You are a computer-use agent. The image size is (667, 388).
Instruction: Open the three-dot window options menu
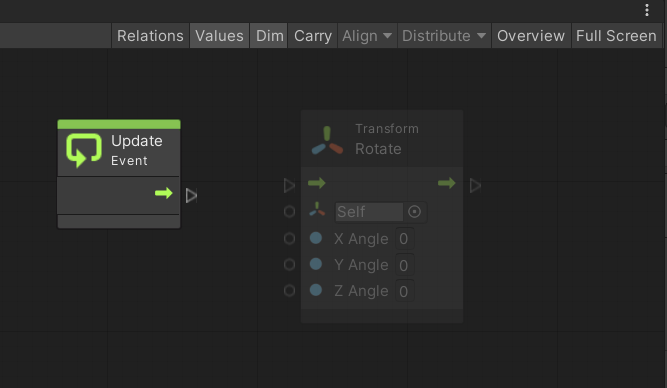click(x=647, y=10)
